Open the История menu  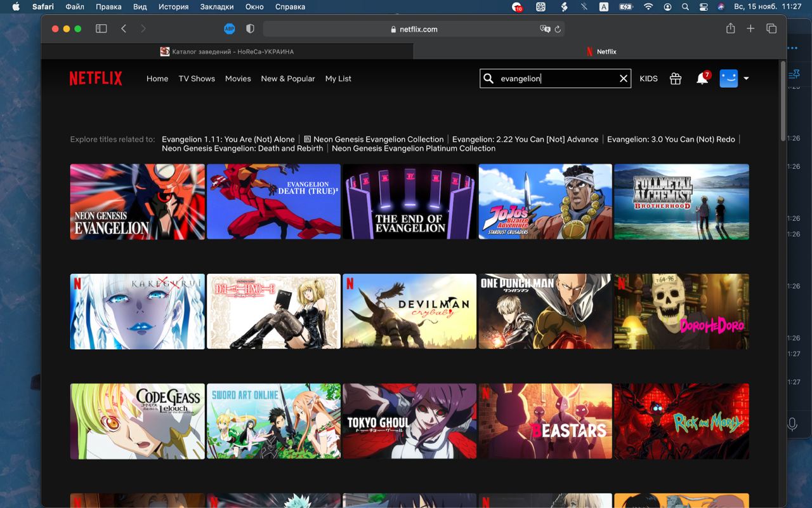pos(173,6)
